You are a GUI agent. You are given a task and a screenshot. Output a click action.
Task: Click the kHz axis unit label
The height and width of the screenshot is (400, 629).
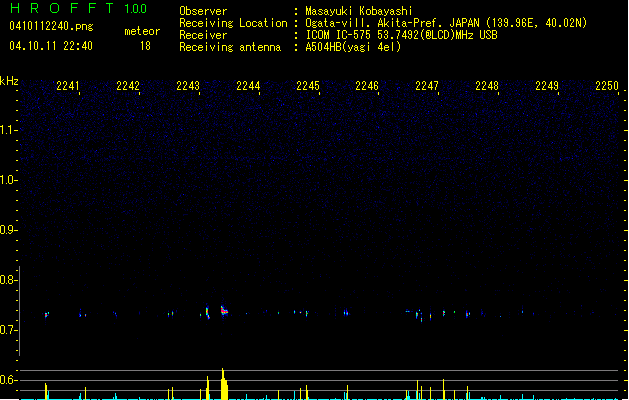(x=9, y=81)
